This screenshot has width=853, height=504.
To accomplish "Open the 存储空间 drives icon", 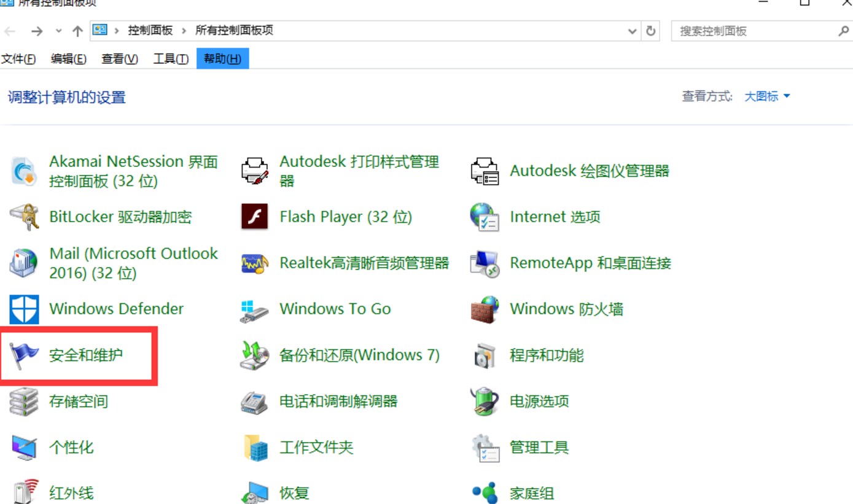I will click(25, 401).
